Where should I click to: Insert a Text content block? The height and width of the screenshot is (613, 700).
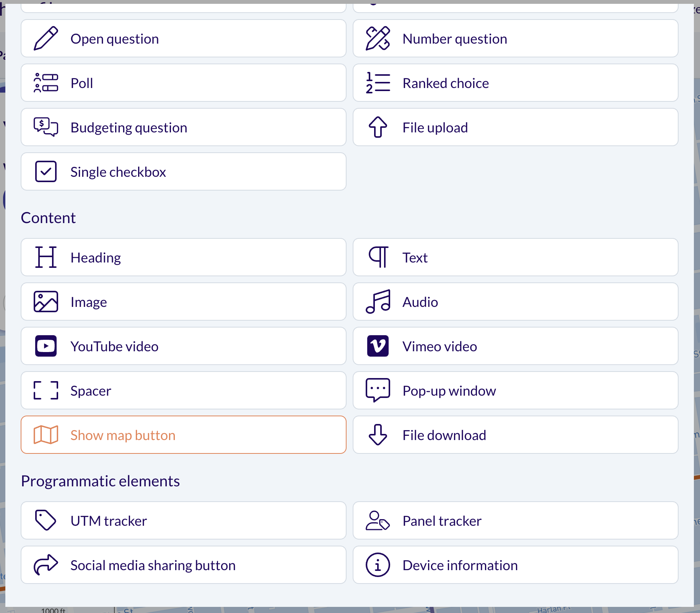pos(516,258)
